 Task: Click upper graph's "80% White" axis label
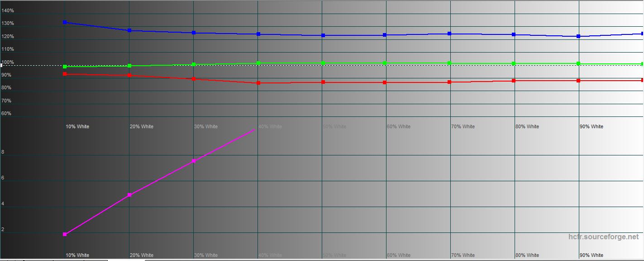pos(527,126)
